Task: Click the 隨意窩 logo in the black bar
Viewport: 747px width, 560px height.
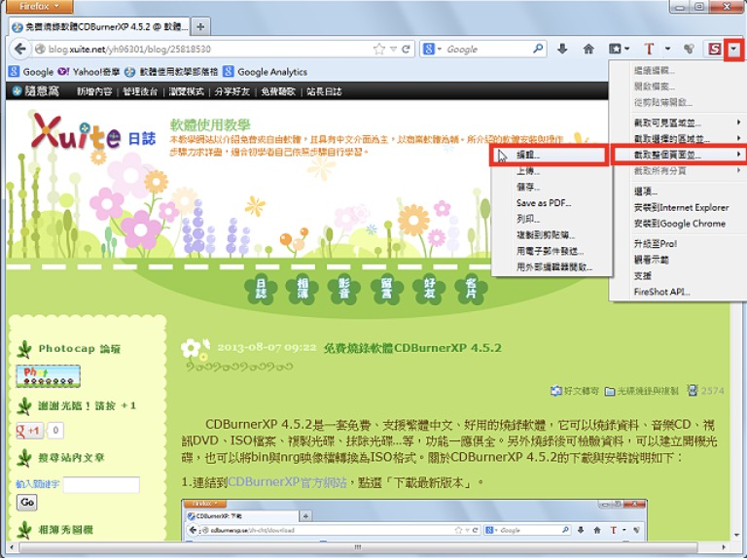Action: click(36, 91)
